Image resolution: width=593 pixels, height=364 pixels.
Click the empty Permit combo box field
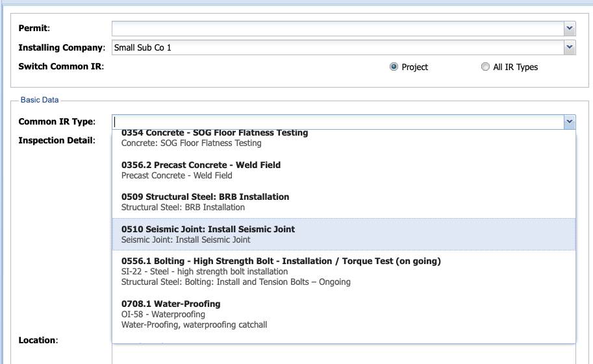coord(338,29)
